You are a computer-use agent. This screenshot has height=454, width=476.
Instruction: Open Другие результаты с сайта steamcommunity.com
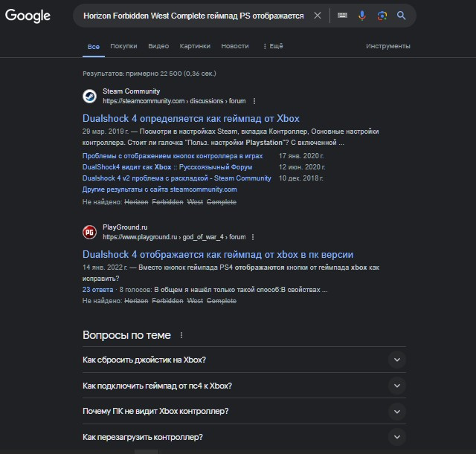(x=160, y=189)
